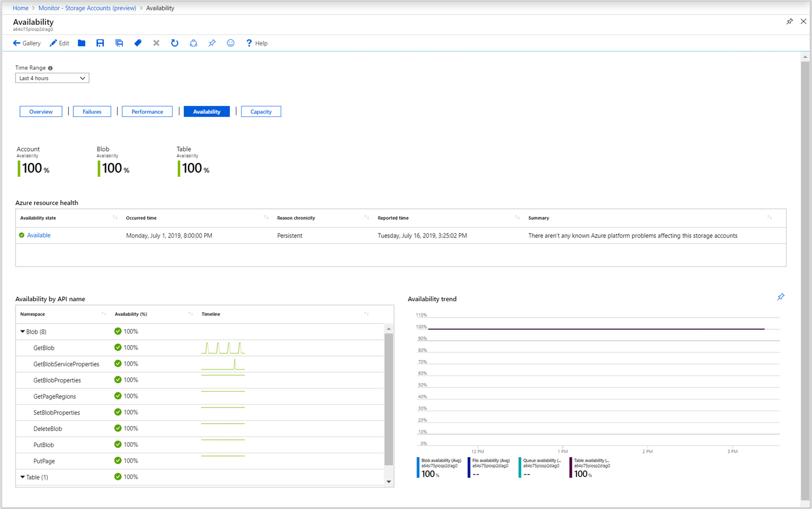Click the Share/upload cloud icon
Viewport: 812px width, 509px height.
pos(193,43)
